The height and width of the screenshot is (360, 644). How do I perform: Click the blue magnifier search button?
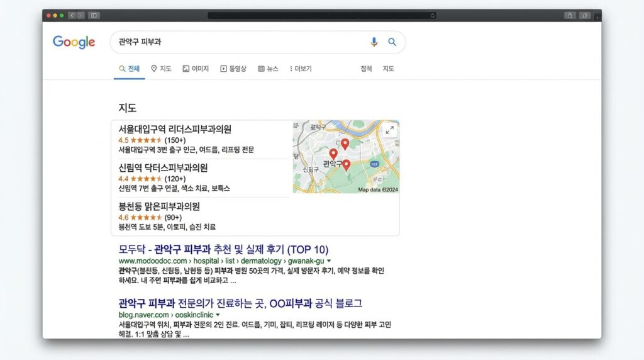coord(392,42)
